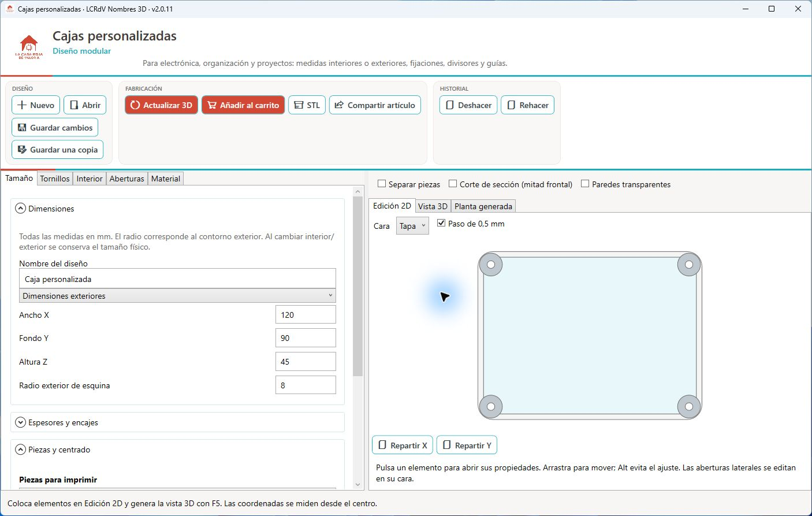Switch to the Tornillos tab

click(55, 179)
